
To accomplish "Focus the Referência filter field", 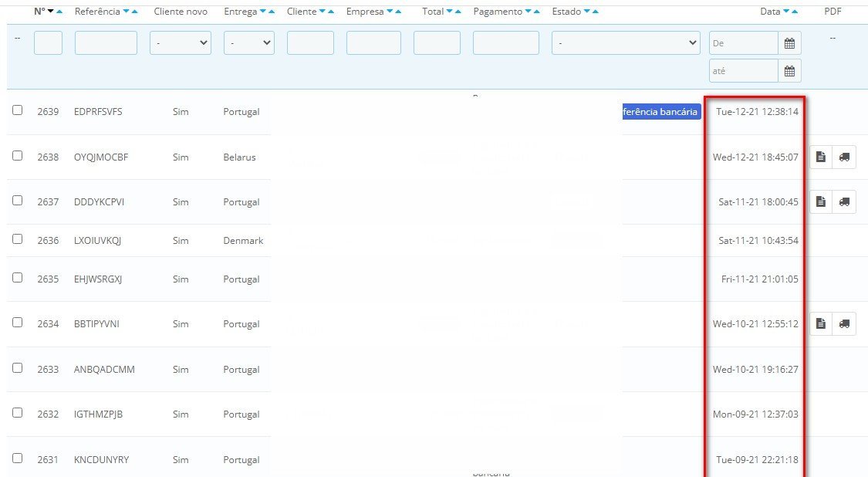I will pos(106,42).
